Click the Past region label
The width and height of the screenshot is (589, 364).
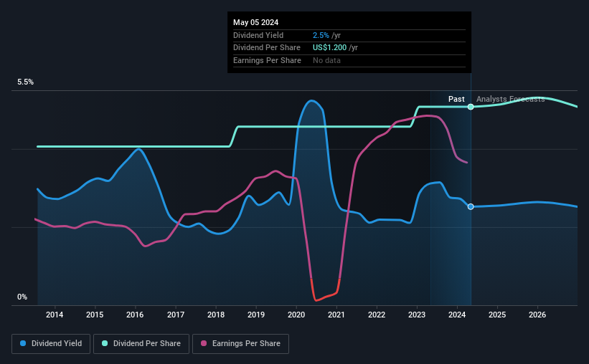coord(456,99)
